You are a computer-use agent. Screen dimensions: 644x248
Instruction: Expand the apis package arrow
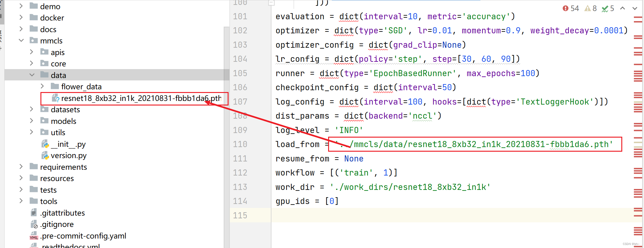pos(32,52)
